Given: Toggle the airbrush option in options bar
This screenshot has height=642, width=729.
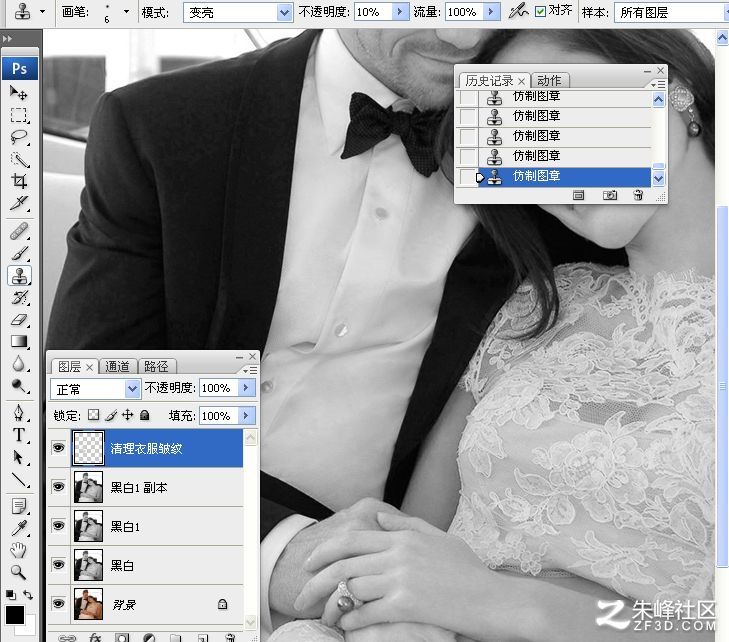Looking at the screenshot, I should pyautogui.click(x=517, y=11).
